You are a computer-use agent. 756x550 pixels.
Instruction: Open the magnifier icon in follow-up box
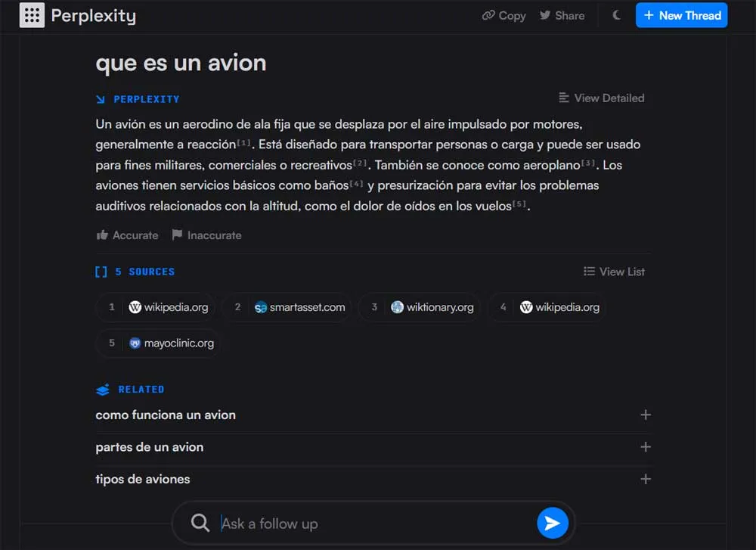[x=200, y=523]
